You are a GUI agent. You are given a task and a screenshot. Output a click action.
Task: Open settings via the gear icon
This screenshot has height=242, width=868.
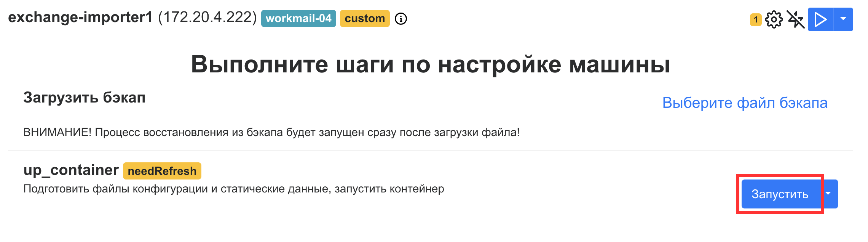point(774,19)
